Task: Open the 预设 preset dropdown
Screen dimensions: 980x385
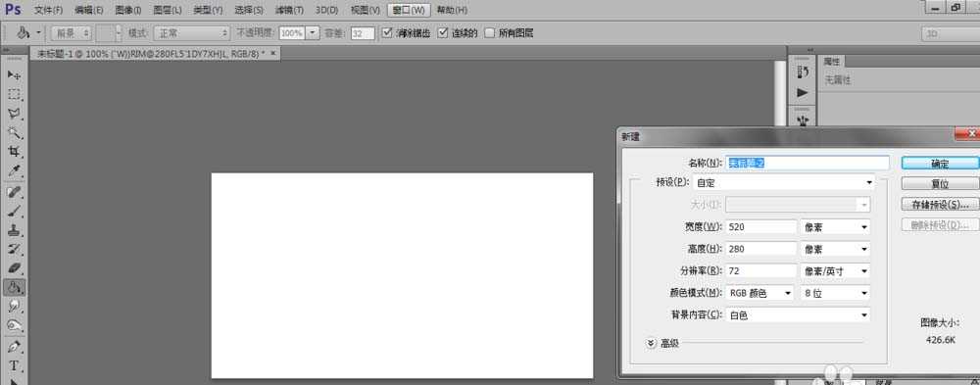Action: point(784,182)
